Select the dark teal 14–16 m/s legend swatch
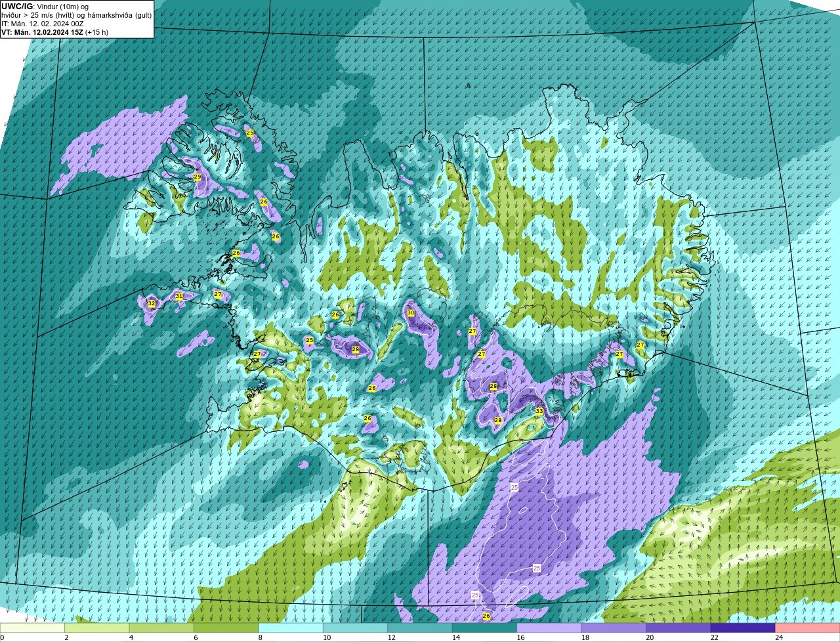Viewport: 840px width, 642px height. click(x=485, y=628)
